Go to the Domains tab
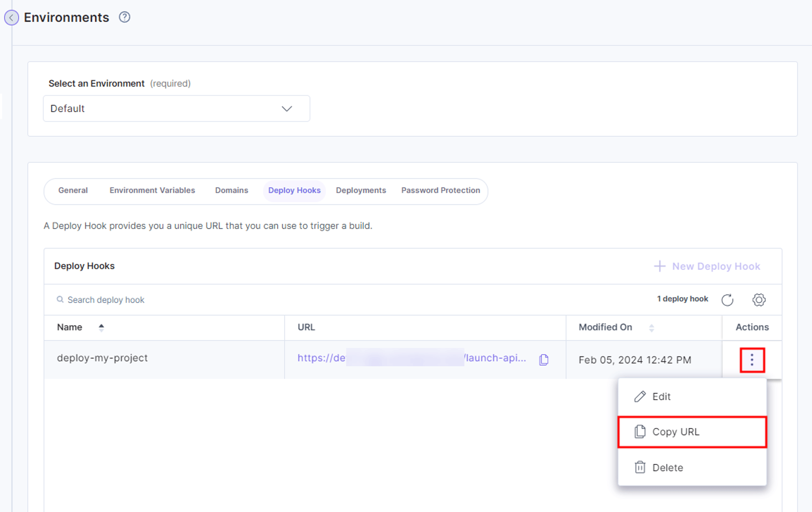The image size is (812, 512). 232,190
